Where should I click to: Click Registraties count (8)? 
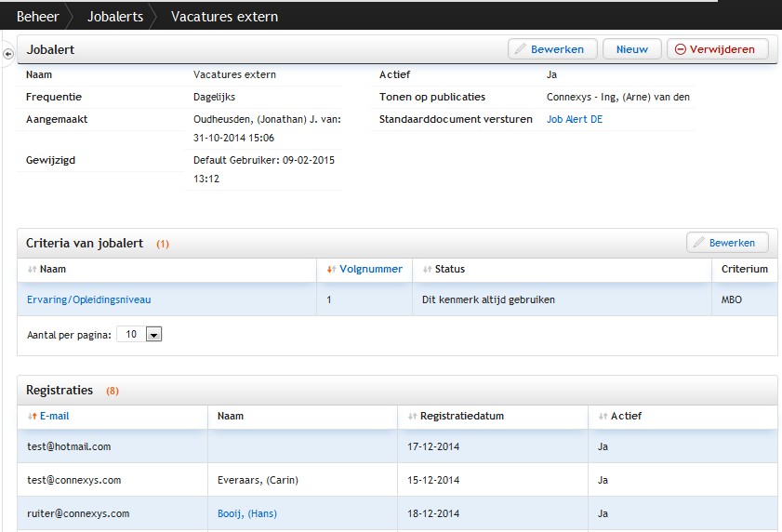click(x=113, y=391)
